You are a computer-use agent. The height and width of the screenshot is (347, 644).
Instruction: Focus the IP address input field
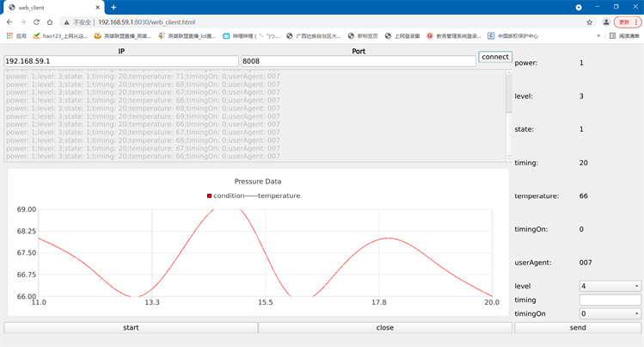[x=120, y=61]
